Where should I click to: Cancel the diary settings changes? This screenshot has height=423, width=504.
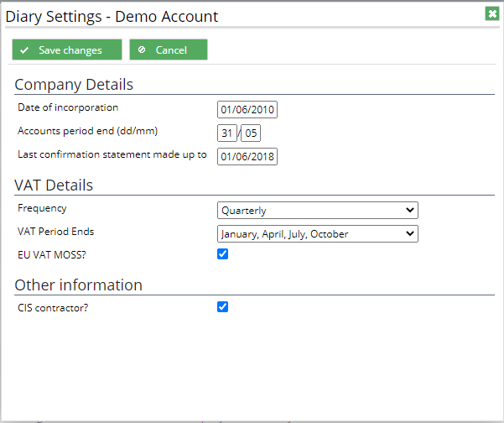(168, 50)
